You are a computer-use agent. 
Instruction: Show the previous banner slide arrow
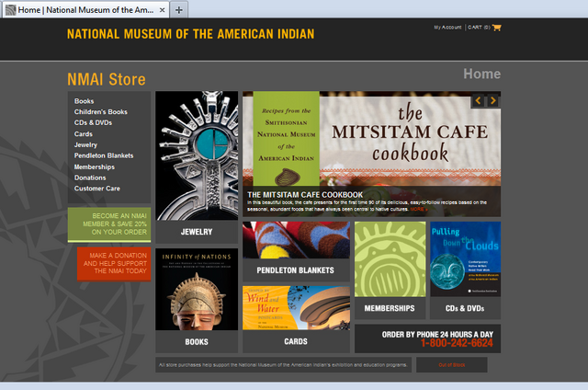coord(478,100)
